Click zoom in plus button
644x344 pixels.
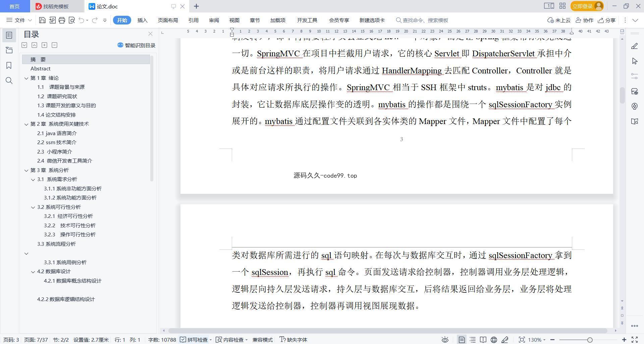coord(624,340)
